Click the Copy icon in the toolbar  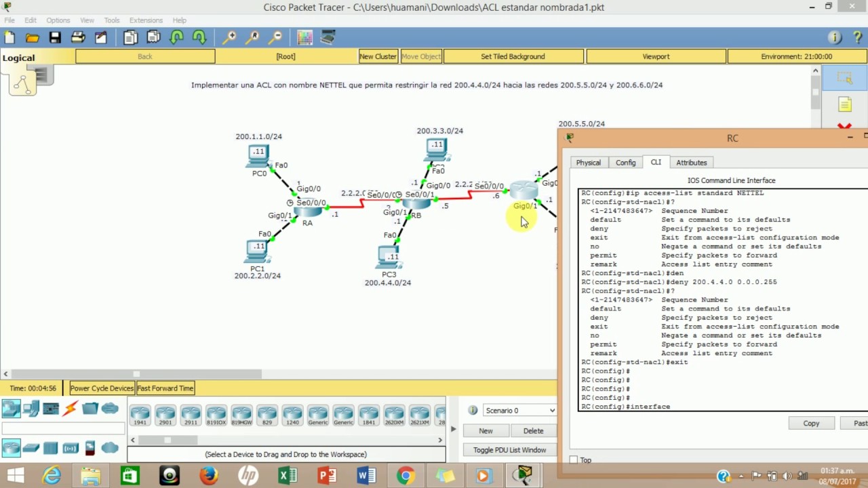(x=131, y=38)
